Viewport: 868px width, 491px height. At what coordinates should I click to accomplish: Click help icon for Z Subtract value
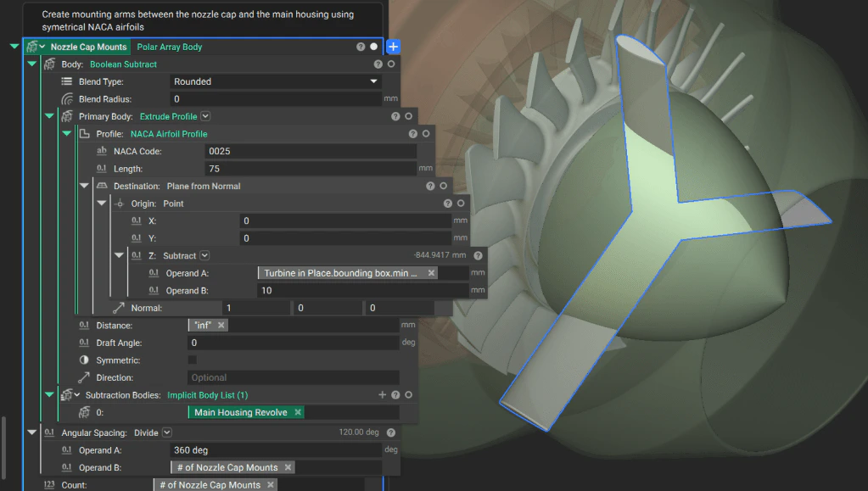click(479, 255)
